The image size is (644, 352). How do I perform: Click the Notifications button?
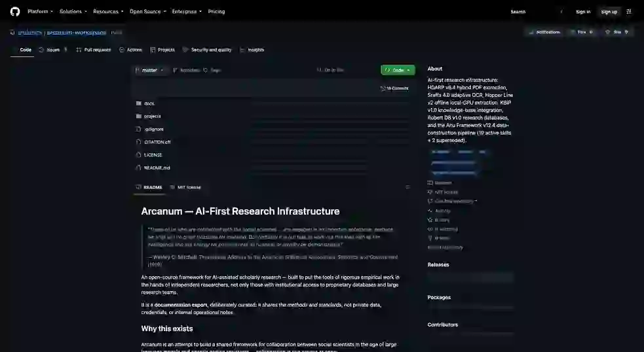(x=544, y=32)
